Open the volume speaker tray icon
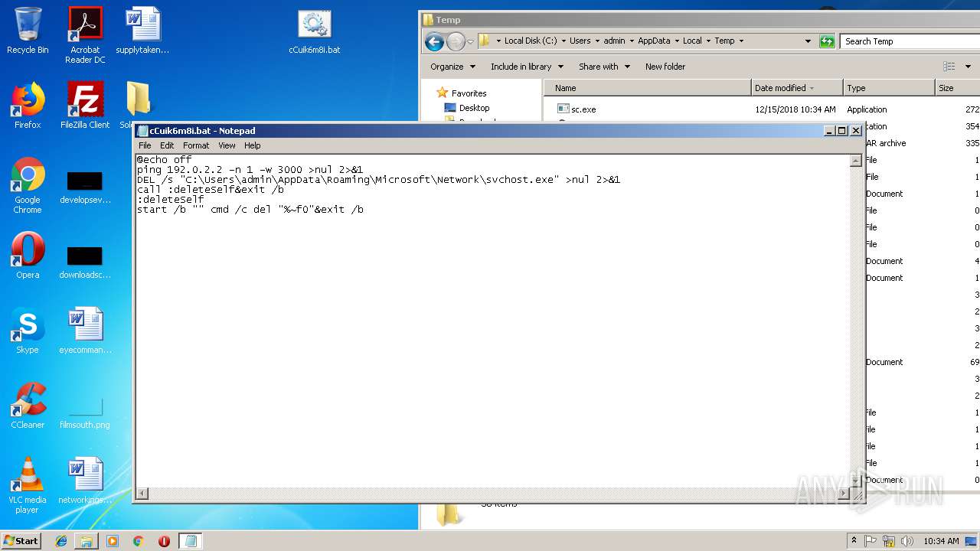This screenshot has width=980, height=551. [x=907, y=541]
